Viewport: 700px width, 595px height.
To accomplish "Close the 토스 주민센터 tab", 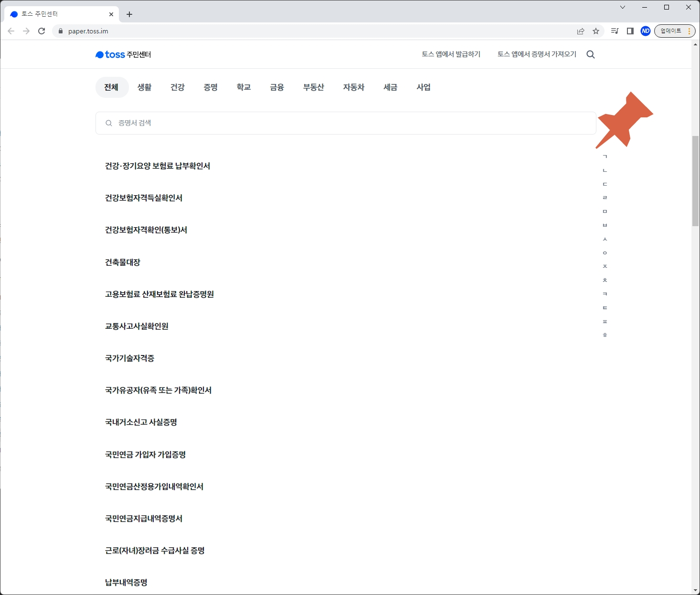I will (111, 14).
